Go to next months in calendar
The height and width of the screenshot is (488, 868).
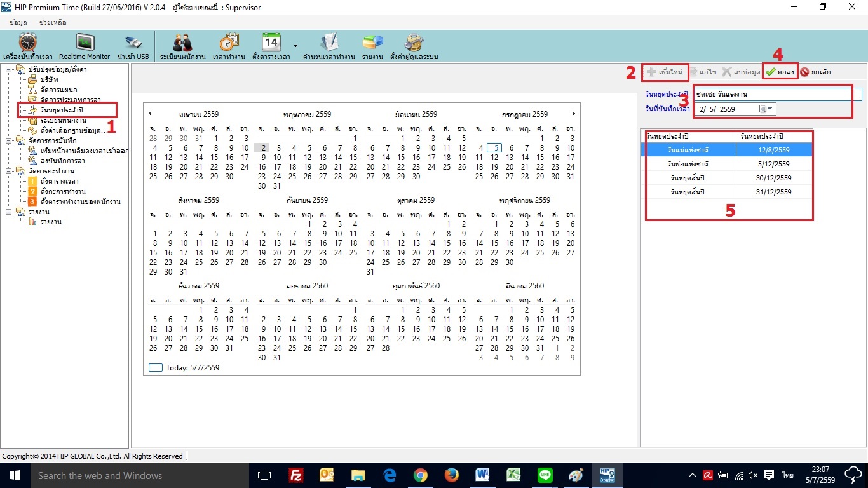(x=574, y=114)
